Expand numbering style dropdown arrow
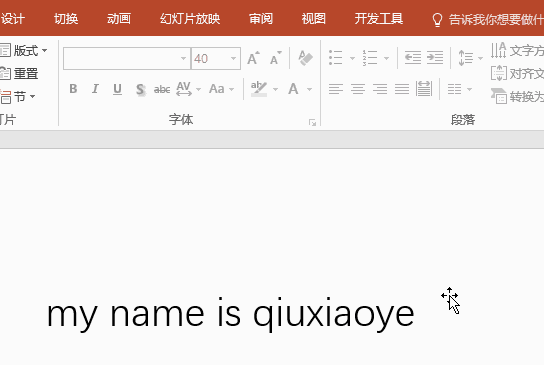The image size is (544, 365). pos(386,58)
